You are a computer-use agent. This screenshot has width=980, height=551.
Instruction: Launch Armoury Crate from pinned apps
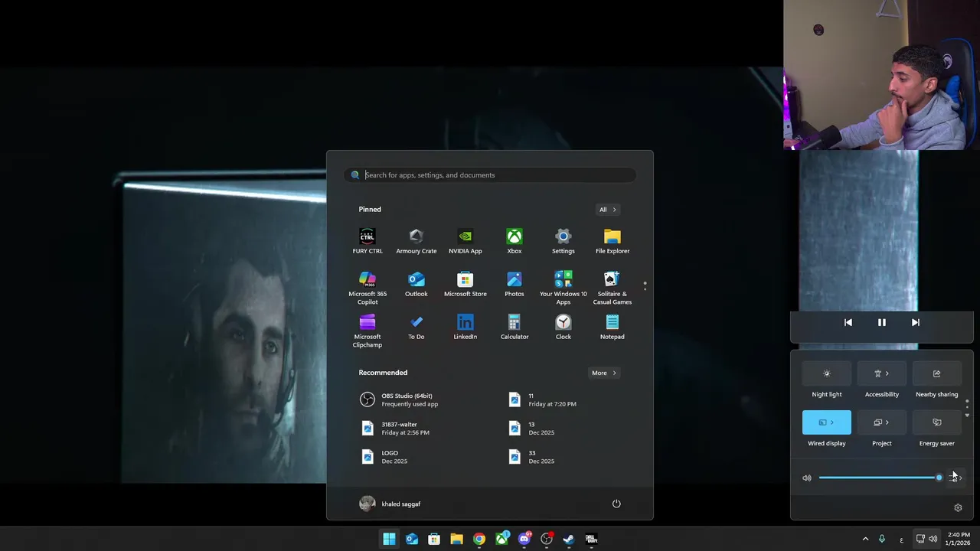(x=416, y=241)
